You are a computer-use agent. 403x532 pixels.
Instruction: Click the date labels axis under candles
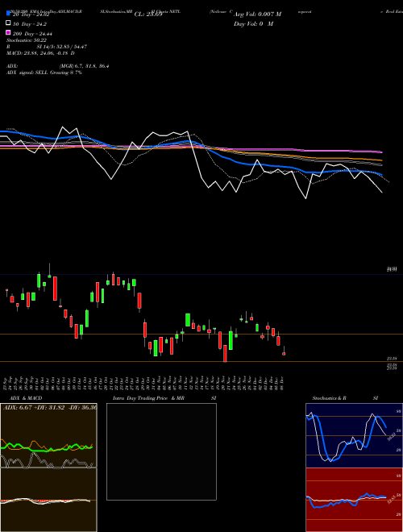click(x=144, y=384)
